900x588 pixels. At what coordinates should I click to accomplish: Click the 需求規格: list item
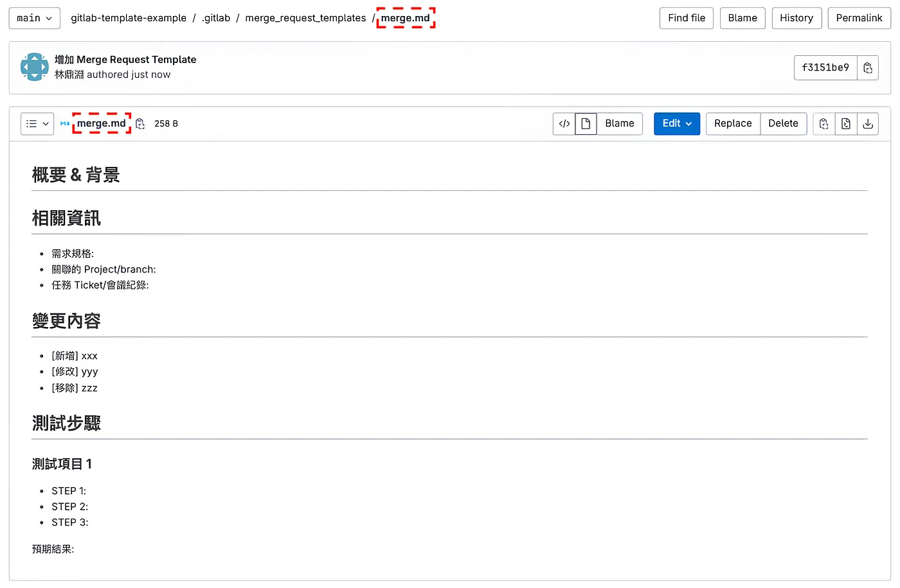tap(73, 254)
